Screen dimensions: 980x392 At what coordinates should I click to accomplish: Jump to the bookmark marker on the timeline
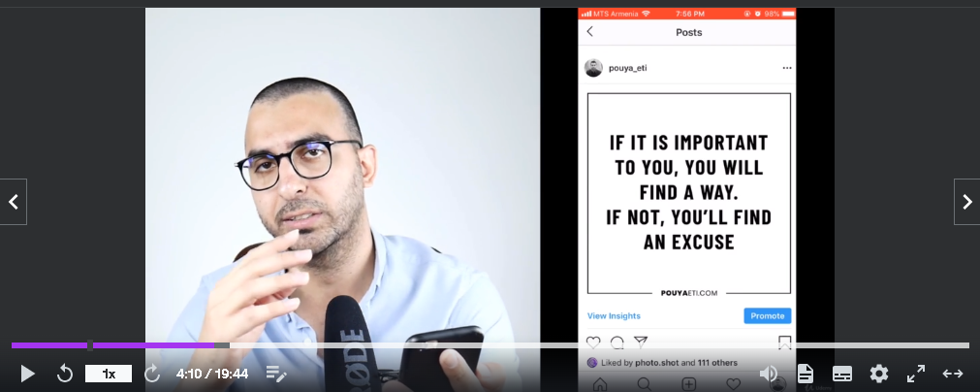[90, 345]
